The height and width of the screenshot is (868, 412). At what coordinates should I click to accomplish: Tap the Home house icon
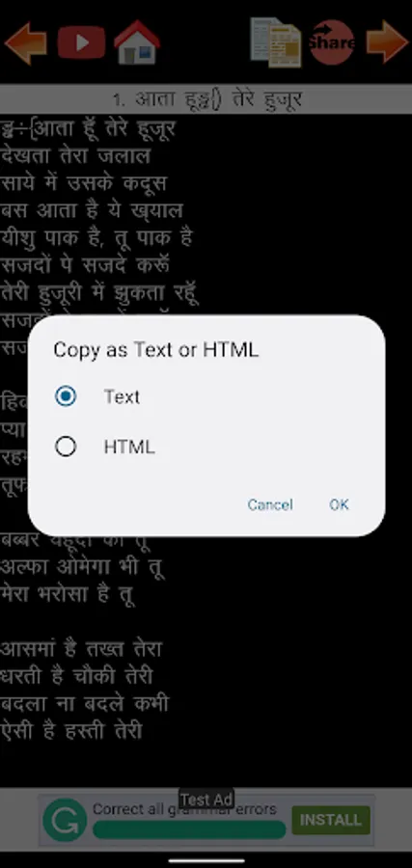137,42
